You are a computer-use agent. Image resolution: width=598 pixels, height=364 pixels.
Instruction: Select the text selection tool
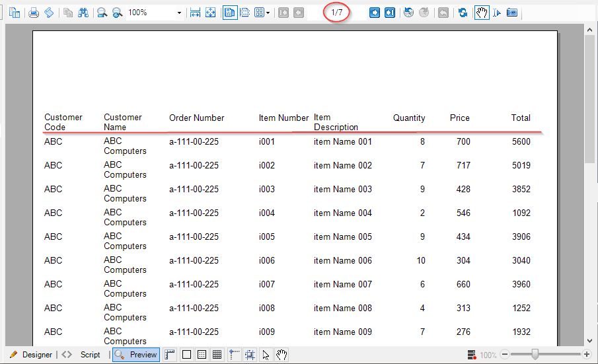[496, 13]
